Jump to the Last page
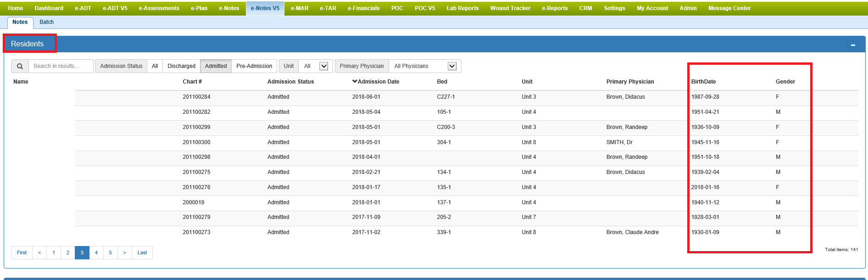The height and width of the screenshot is (280, 868). (x=142, y=253)
